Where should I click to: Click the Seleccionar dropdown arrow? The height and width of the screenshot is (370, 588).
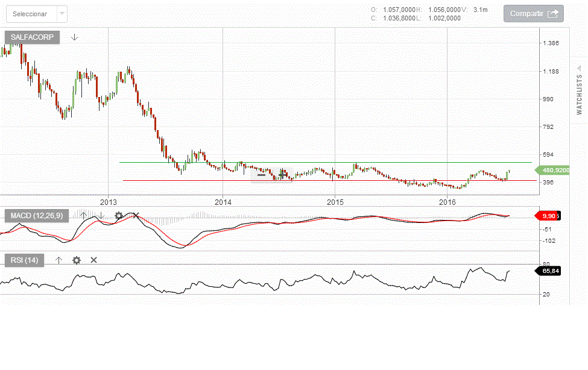pyautogui.click(x=62, y=14)
